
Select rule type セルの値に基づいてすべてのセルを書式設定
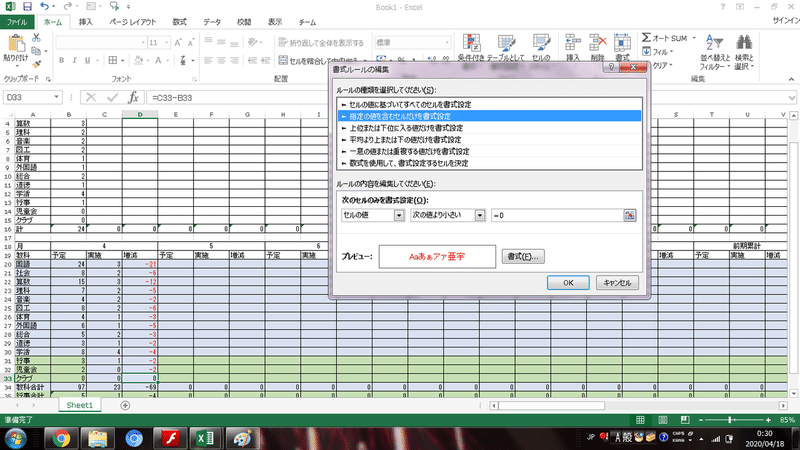tap(489, 105)
